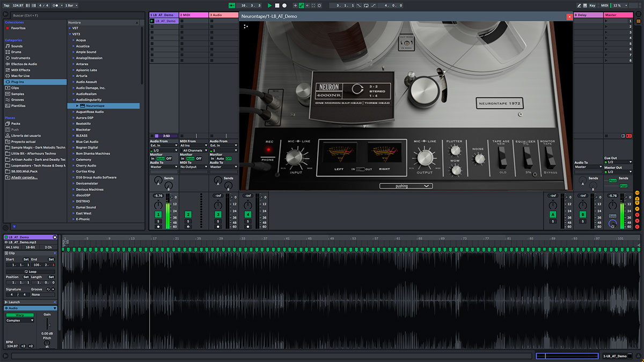Viewport: 644px width, 362px height.
Task: Open Packs under Places
Action: [x=16, y=123]
